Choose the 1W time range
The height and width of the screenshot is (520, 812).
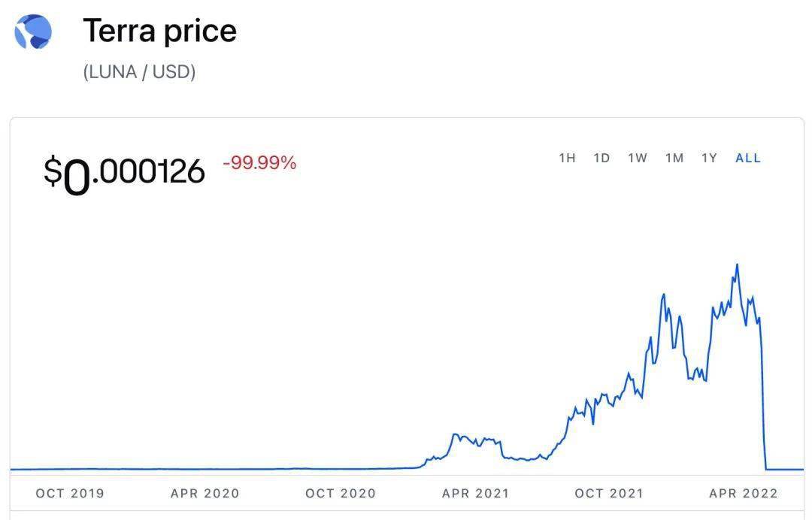point(638,158)
